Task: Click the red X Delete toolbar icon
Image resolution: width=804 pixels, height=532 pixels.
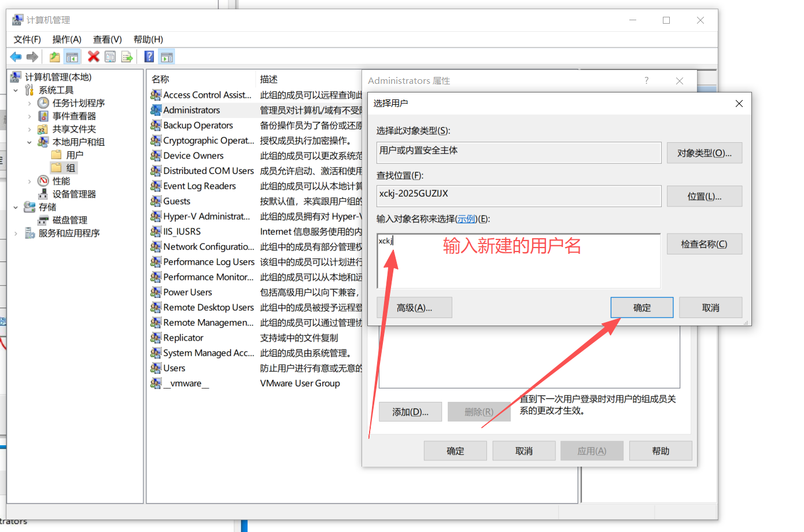Action: pyautogui.click(x=93, y=57)
